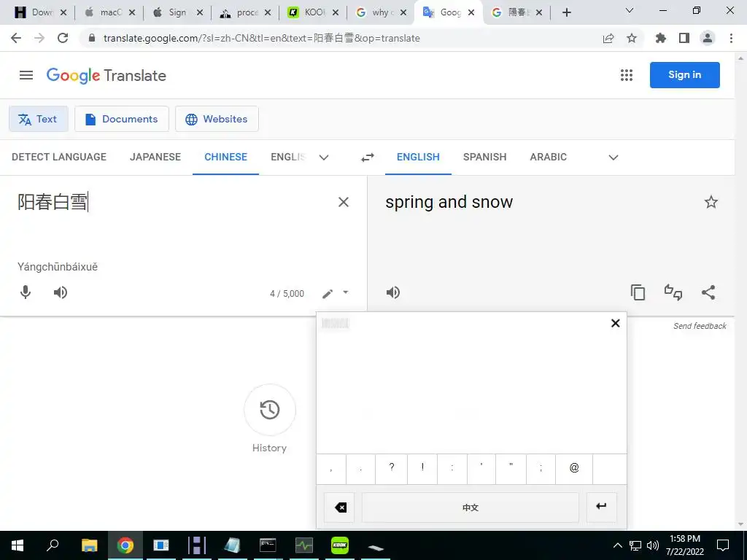The height and width of the screenshot is (560, 747).
Task: Open the Windows Start menu
Action: (18, 545)
